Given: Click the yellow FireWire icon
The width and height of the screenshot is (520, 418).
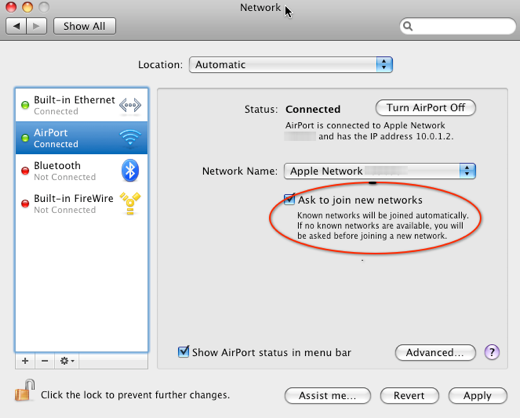Looking at the screenshot, I should (x=130, y=203).
